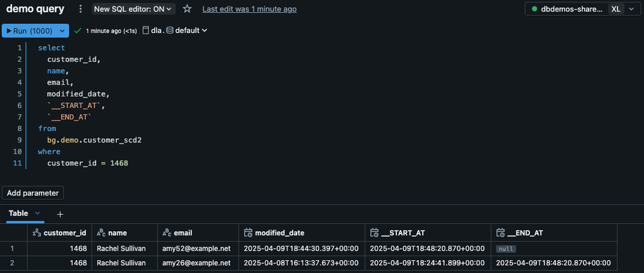The width and height of the screenshot is (644, 273).
Task: Click the schema icon before default
Action: pos(170,30)
